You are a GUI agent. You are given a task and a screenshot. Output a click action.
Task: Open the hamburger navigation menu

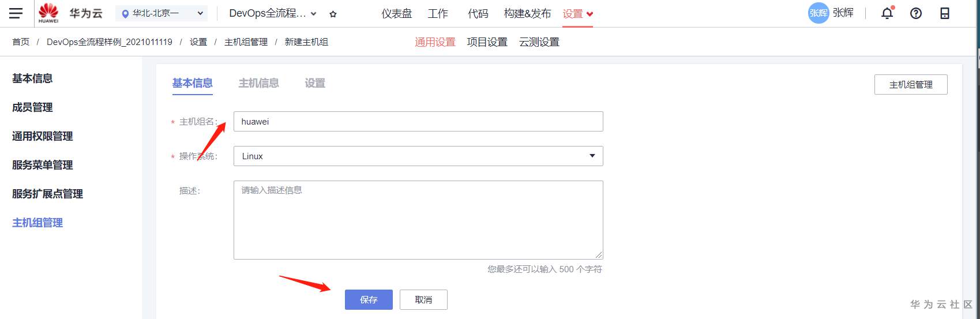(x=16, y=13)
